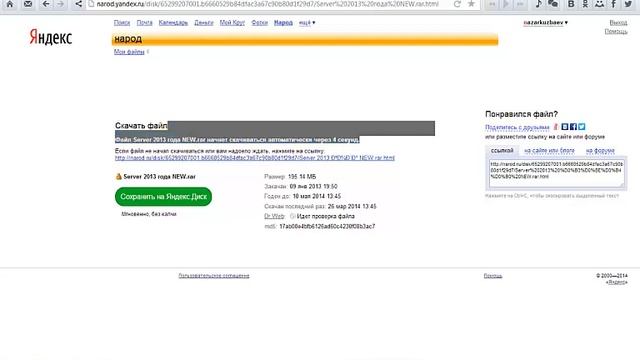Open the 'Мои файлы' link
The width and height of the screenshot is (640, 360).
tap(129, 52)
